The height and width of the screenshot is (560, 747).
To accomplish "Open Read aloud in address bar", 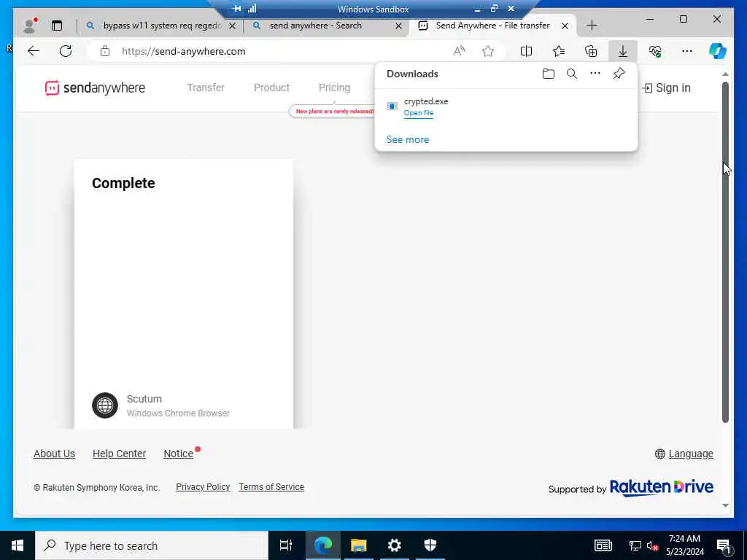I will (459, 51).
